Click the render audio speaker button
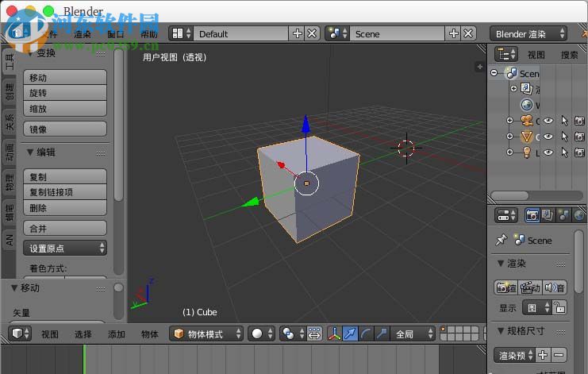588x374 pixels. (555, 287)
